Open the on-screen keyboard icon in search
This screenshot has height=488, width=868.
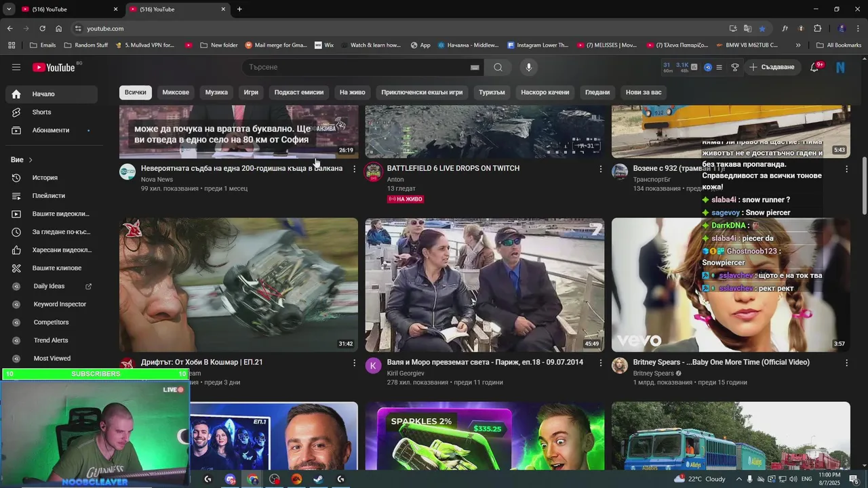(475, 67)
